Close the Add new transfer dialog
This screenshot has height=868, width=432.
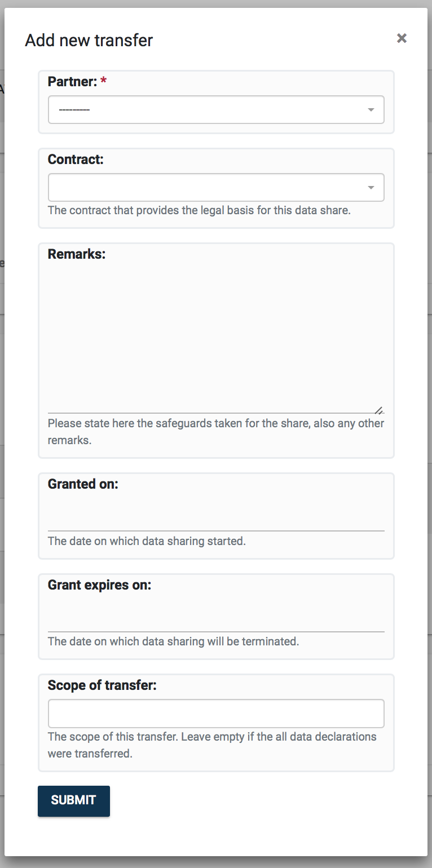click(x=402, y=38)
